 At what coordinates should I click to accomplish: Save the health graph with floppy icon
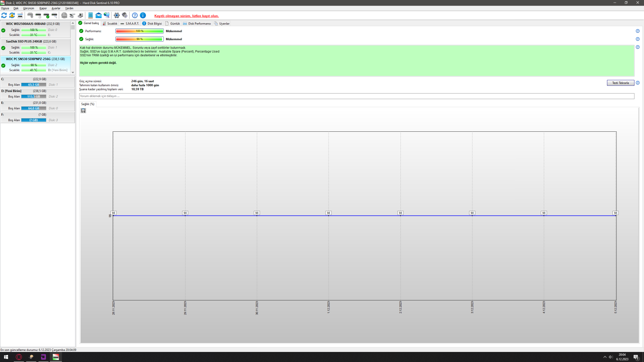click(x=83, y=111)
